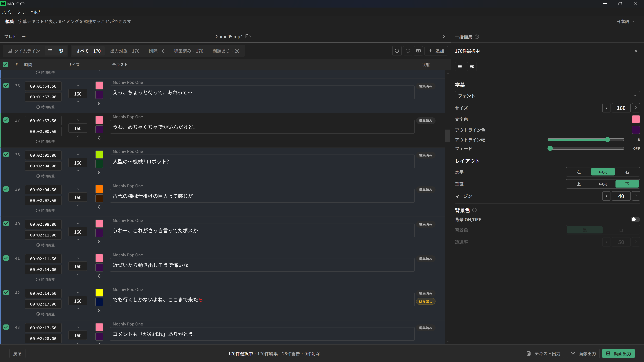Open batch 文字色 pink swatch
644x362 pixels.
click(x=636, y=119)
